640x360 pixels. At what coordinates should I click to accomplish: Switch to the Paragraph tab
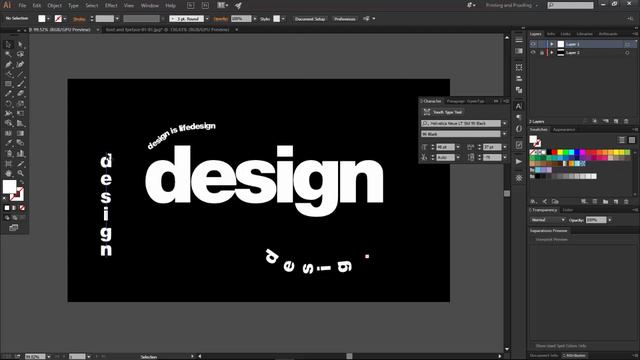pyautogui.click(x=455, y=101)
